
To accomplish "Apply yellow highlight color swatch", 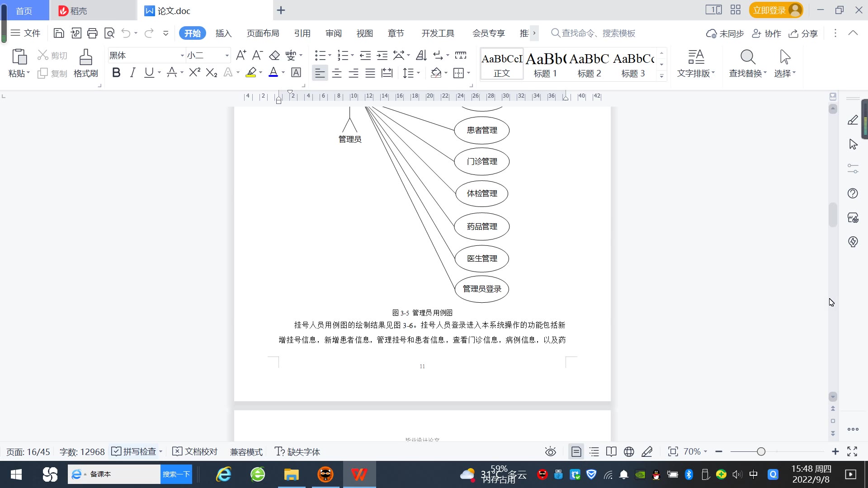I will click(251, 72).
